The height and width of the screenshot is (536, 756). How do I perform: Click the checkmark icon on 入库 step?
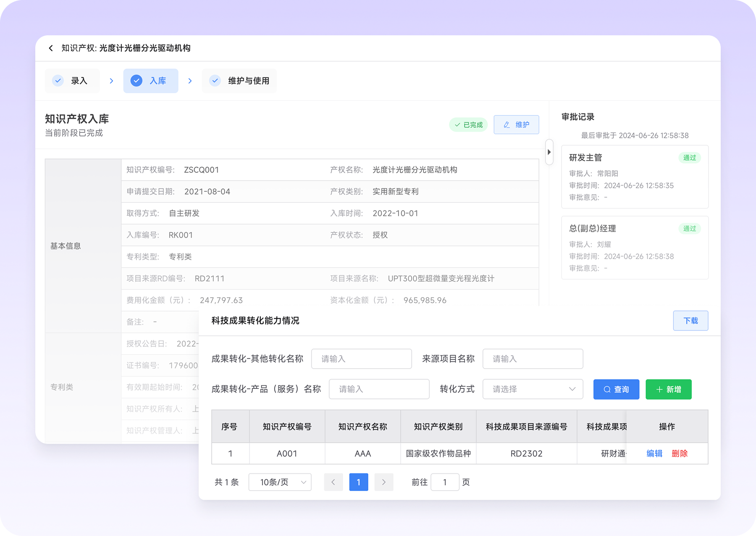pyautogui.click(x=136, y=81)
